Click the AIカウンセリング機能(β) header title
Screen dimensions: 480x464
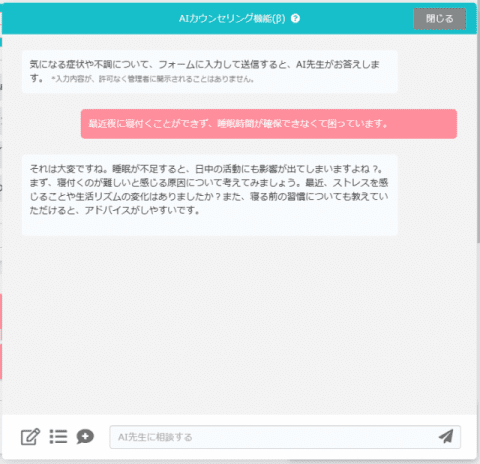(x=232, y=18)
